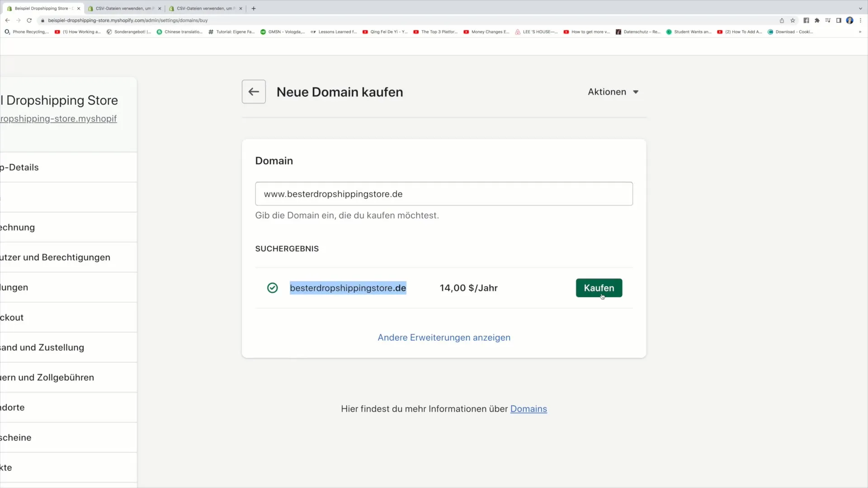The height and width of the screenshot is (488, 868).
Task: Click the browser tab for CSV-Dateien verwenden
Action: [x=122, y=8]
